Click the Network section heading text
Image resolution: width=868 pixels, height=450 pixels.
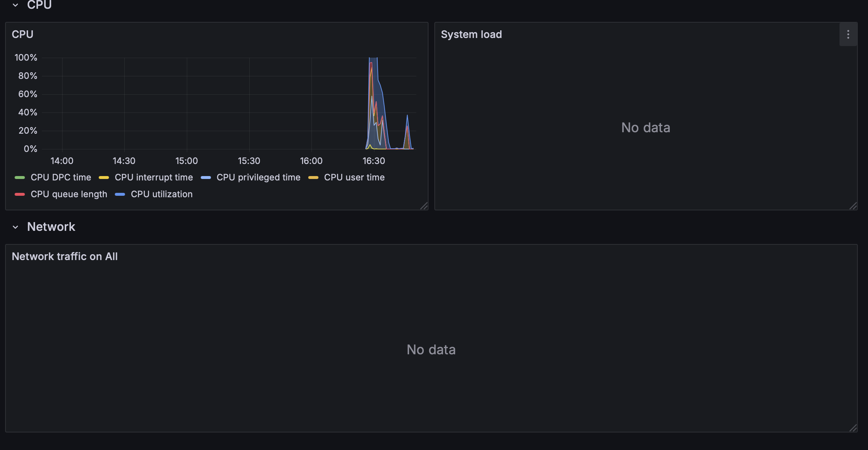pyautogui.click(x=51, y=227)
